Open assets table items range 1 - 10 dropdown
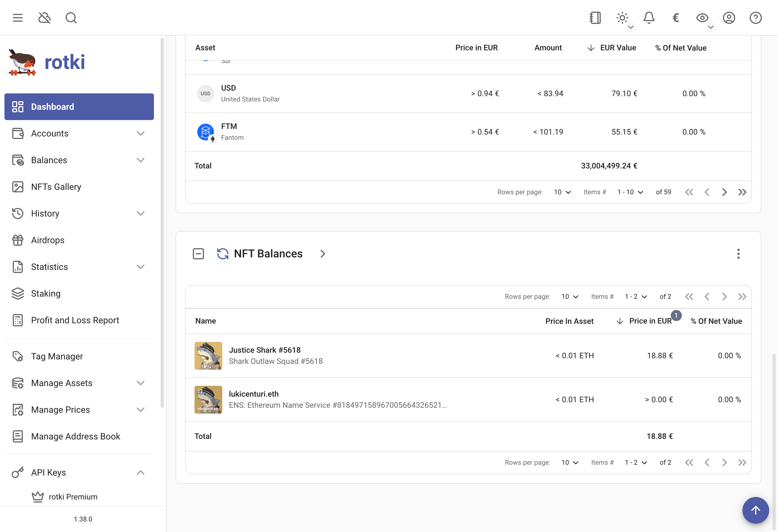Image resolution: width=778 pixels, height=532 pixels. (x=630, y=192)
